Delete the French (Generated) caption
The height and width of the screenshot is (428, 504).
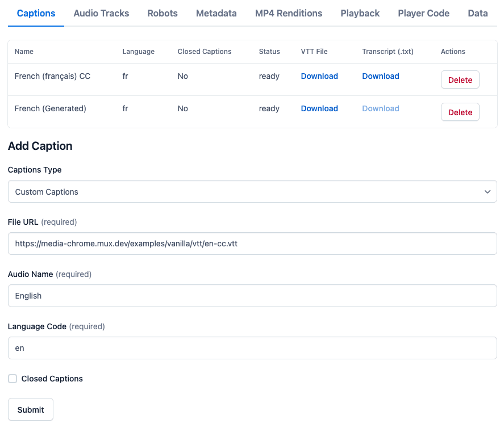pos(460,112)
